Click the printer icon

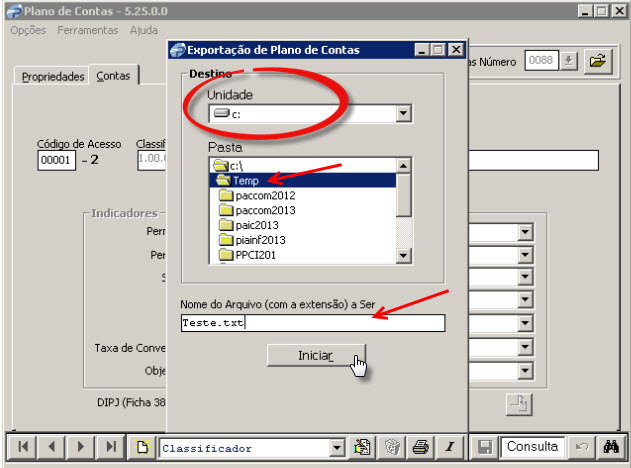coord(421,447)
